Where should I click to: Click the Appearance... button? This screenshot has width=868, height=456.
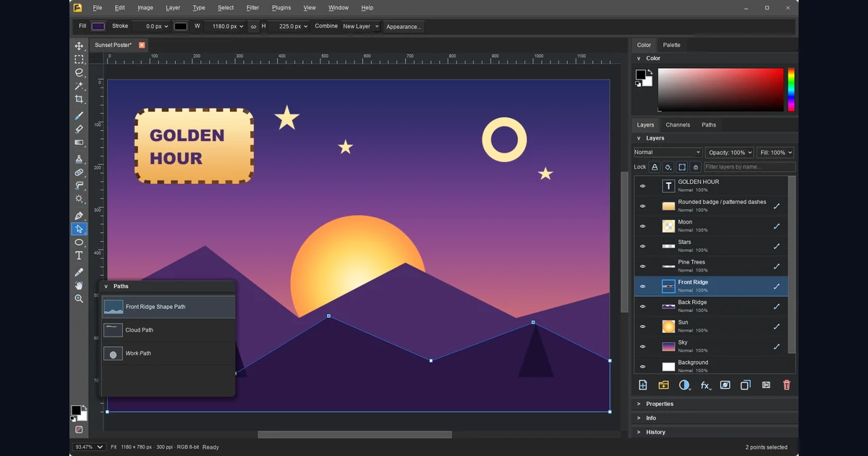[x=404, y=27]
